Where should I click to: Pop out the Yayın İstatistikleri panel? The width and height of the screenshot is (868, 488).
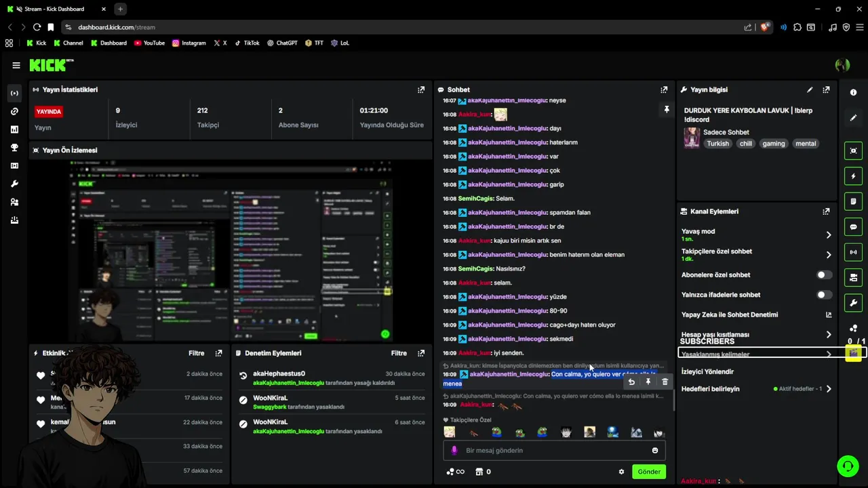(421, 89)
